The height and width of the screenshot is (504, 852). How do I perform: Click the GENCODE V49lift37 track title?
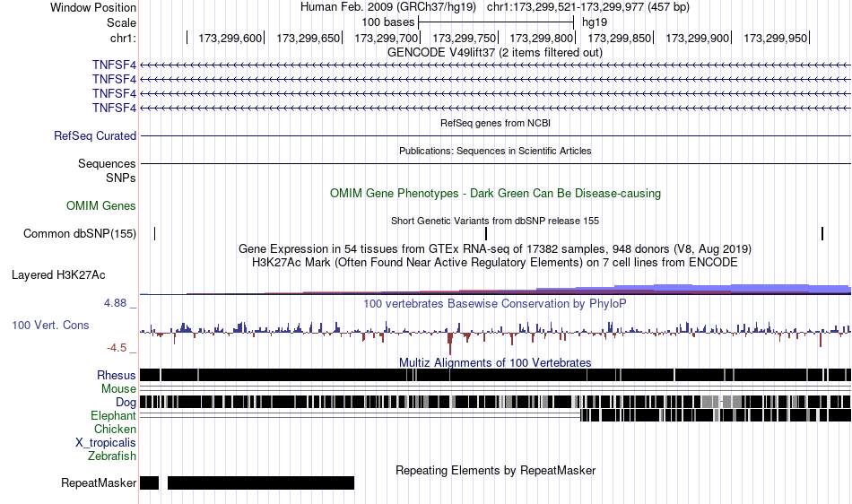point(494,53)
